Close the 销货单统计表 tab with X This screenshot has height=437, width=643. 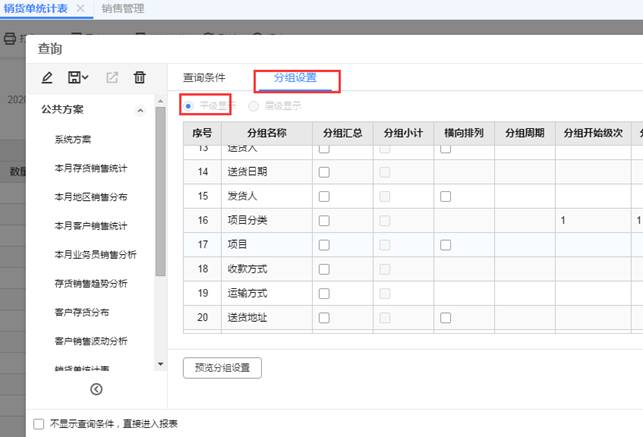81,9
